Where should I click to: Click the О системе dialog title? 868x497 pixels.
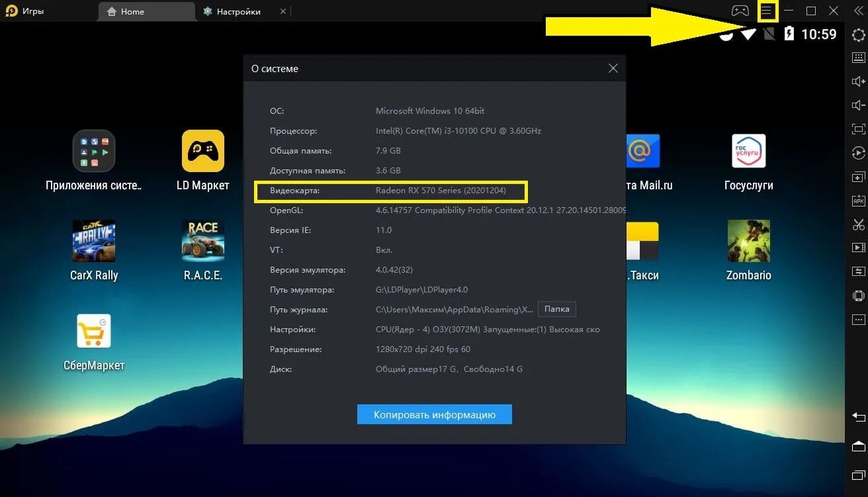tap(275, 69)
